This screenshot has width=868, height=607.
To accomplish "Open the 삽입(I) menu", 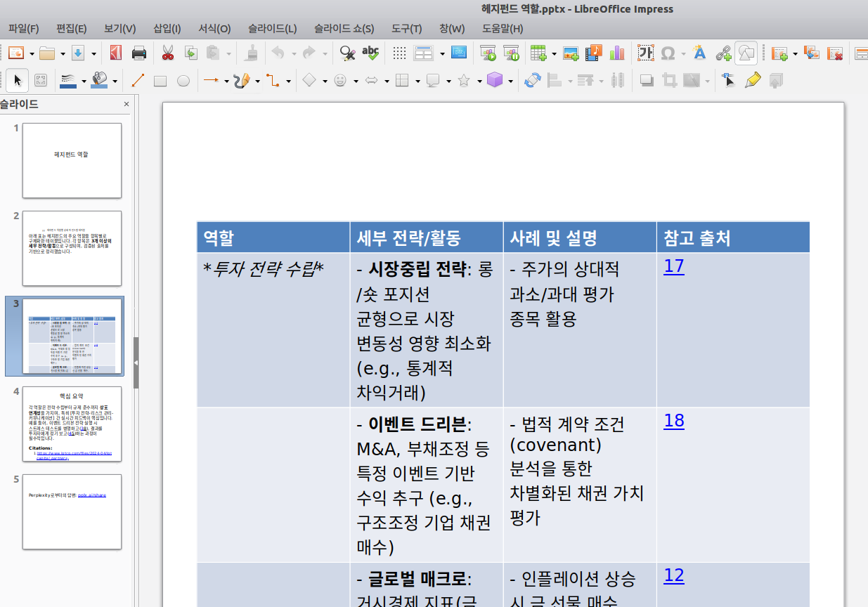I will tap(167, 29).
